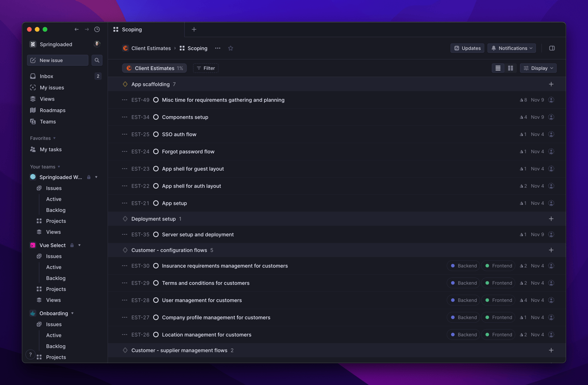Collapse the Onboarding team section
The height and width of the screenshot is (385, 588).
[x=72, y=313]
